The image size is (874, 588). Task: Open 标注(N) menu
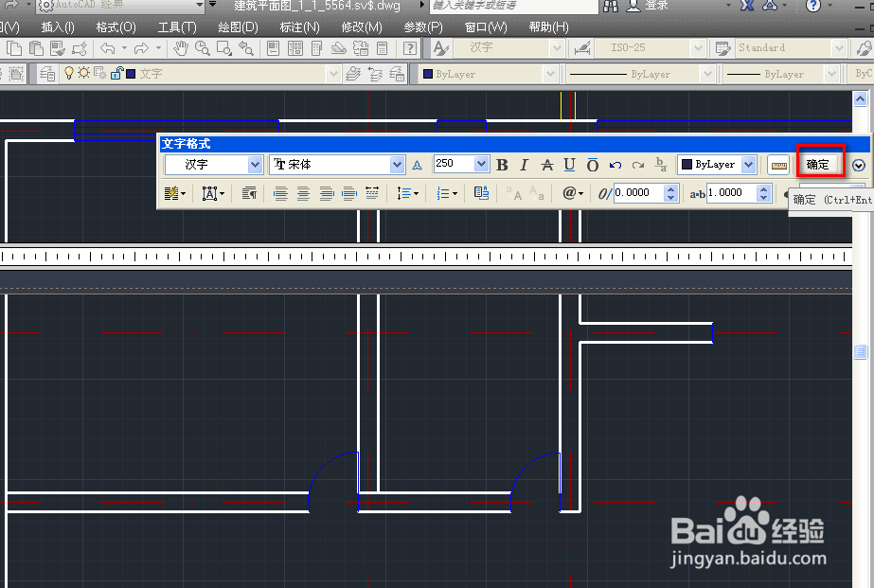click(299, 27)
